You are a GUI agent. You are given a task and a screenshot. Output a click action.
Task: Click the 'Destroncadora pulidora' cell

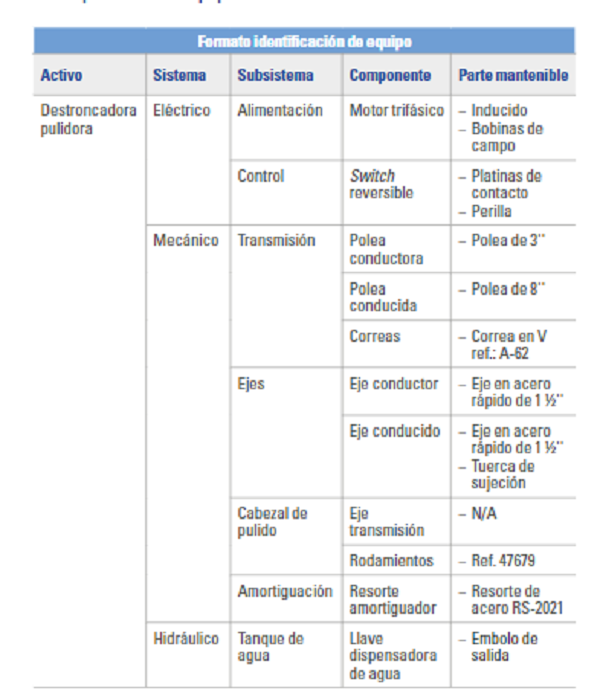[88, 119]
